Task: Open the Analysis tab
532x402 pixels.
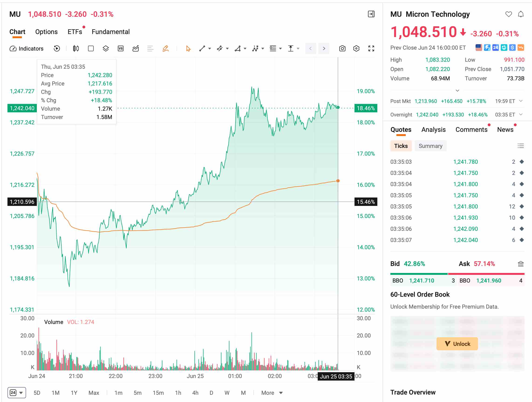Action: click(433, 129)
